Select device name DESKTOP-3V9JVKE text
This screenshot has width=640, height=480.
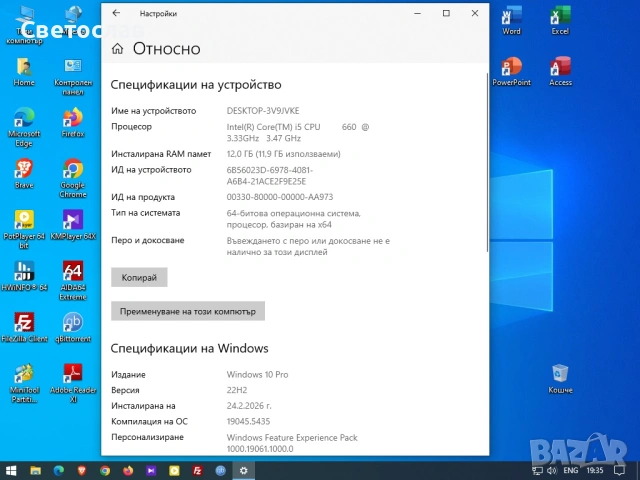[x=263, y=111]
